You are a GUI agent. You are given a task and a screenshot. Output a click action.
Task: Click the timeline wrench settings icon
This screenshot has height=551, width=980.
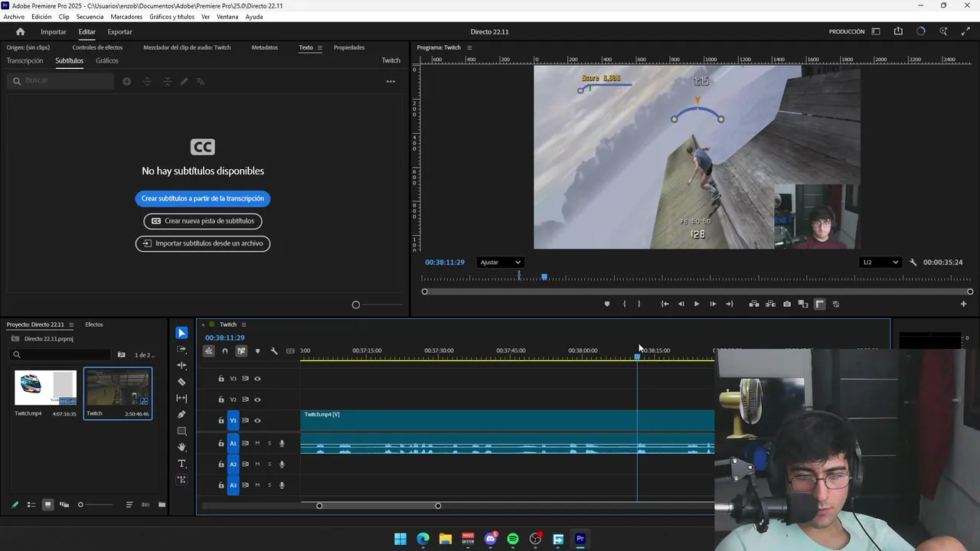pos(274,351)
